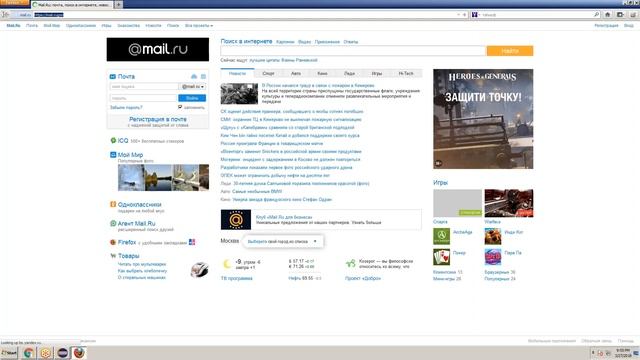Click the Мой Мир icon
640x360 pixels.
pos(113,155)
